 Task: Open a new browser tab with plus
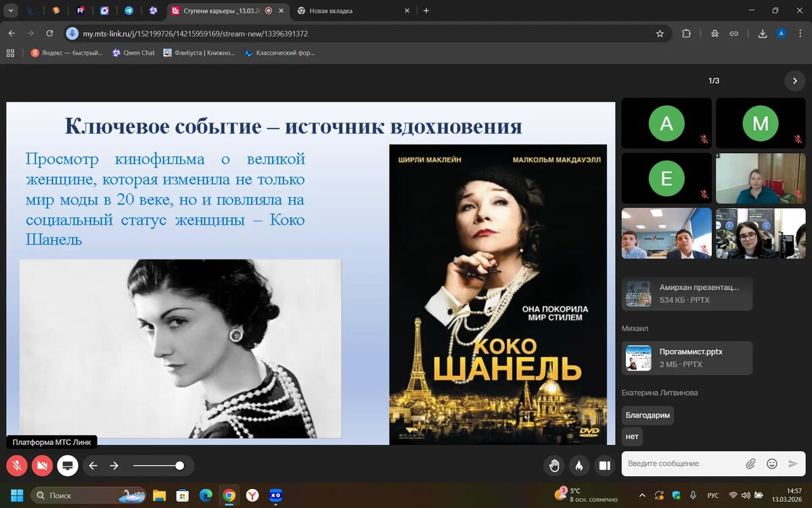[x=426, y=11]
